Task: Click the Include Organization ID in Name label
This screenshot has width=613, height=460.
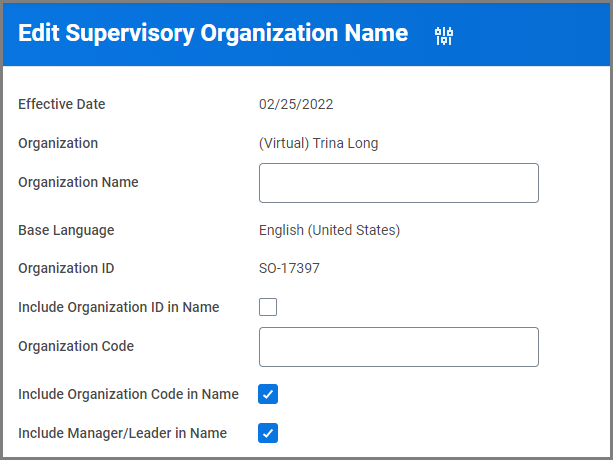Action: pos(119,307)
